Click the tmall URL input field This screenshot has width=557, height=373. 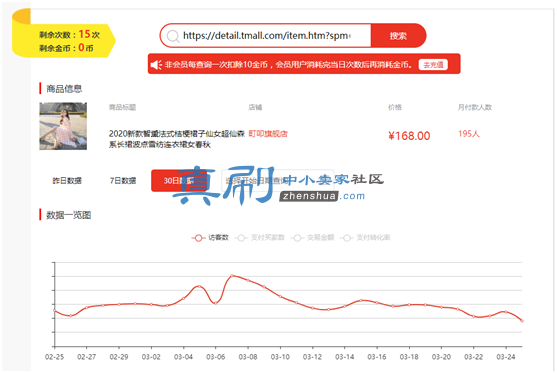click(x=266, y=36)
